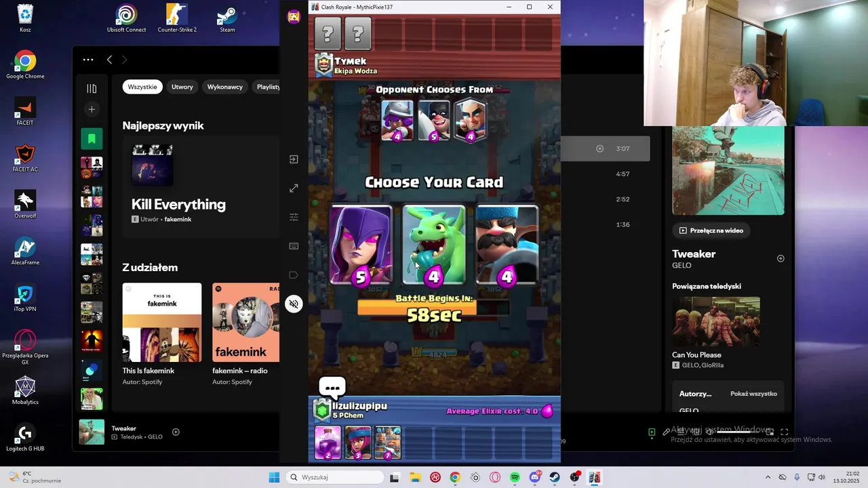This screenshot has height=488, width=868.
Task: Open Discord from the taskbar
Action: click(x=535, y=477)
